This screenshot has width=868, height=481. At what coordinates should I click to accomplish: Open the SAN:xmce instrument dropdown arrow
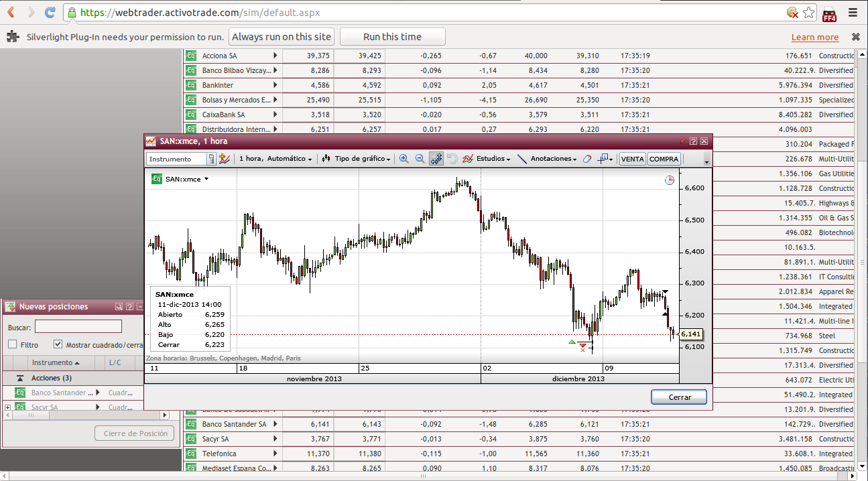(206, 179)
